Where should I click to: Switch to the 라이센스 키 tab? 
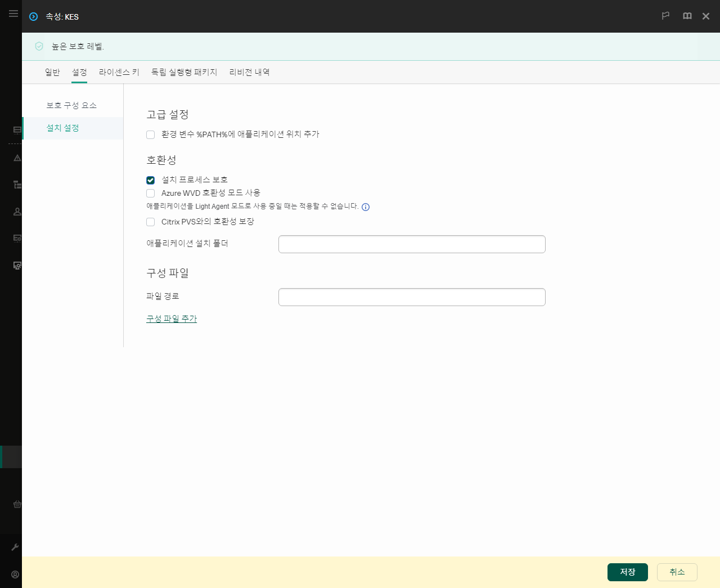[119, 72]
